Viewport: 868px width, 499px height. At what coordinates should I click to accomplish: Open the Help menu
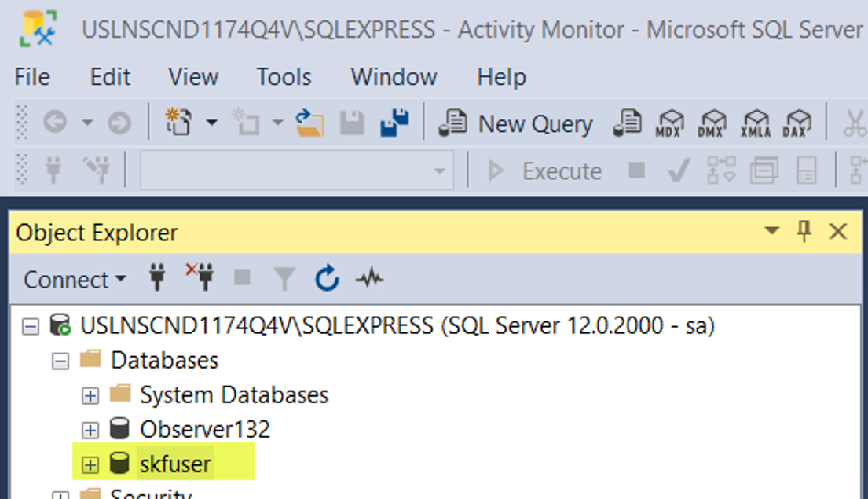tap(501, 77)
